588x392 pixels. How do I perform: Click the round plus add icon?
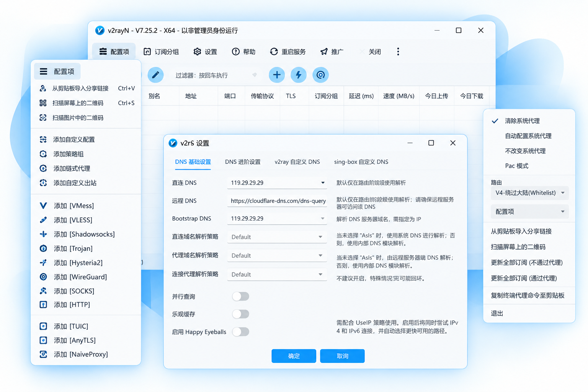click(x=277, y=75)
